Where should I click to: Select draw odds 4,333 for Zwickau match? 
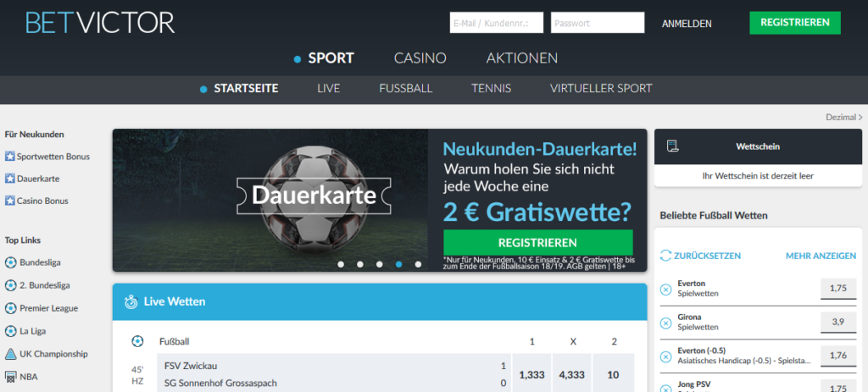click(572, 375)
